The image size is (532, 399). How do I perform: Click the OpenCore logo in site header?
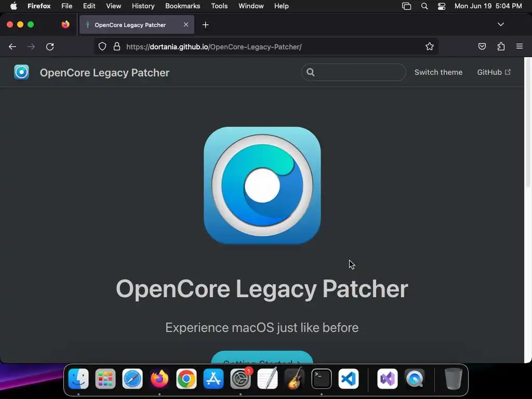click(21, 72)
